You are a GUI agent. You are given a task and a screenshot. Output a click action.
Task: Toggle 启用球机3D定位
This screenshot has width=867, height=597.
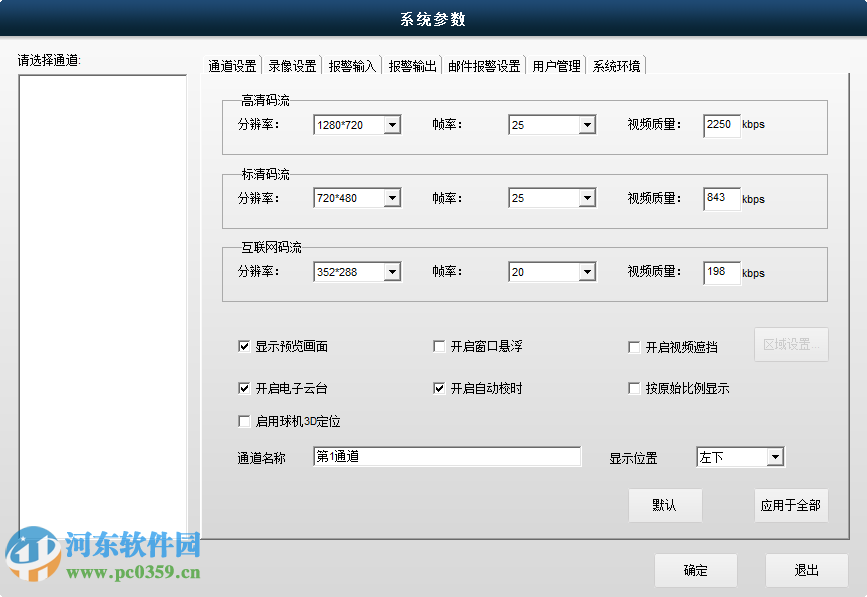pos(244,421)
